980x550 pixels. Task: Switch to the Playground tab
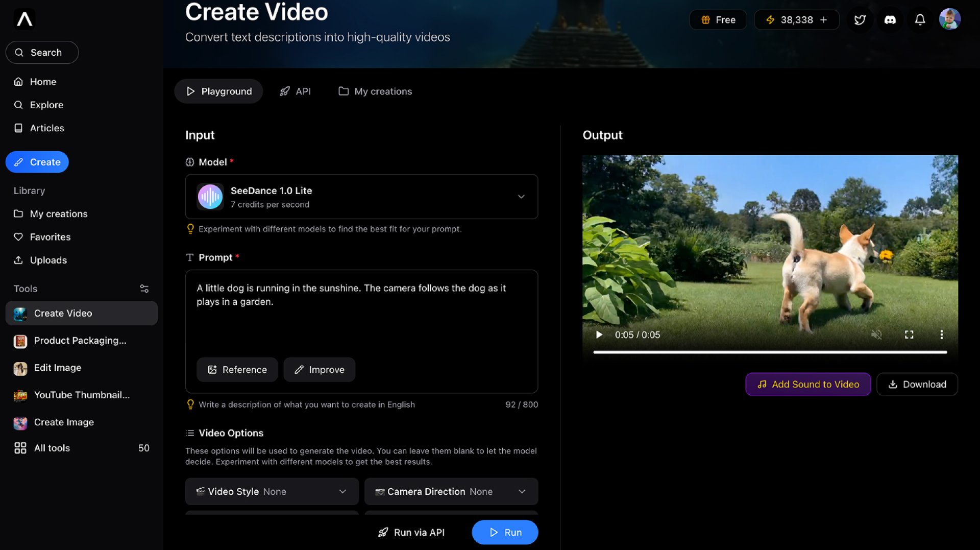(x=218, y=91)
